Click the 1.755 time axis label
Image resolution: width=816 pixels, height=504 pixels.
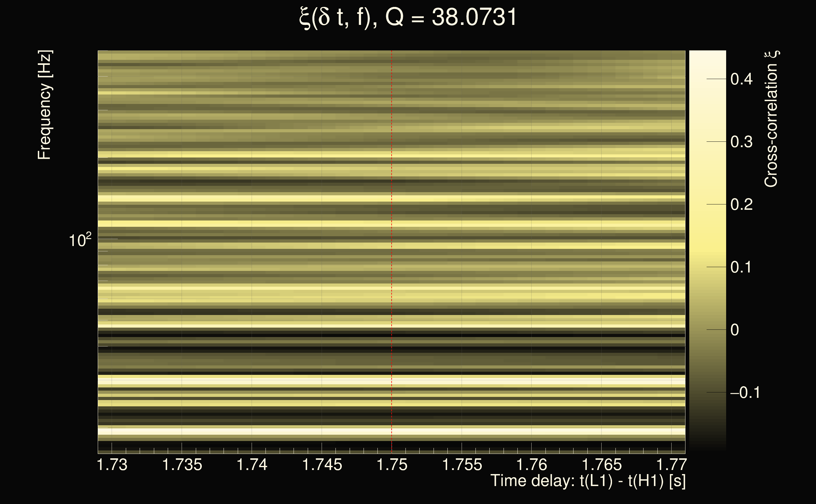[462, 465]
